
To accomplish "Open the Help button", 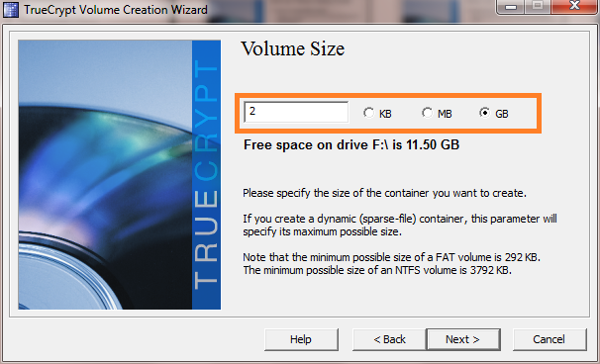I will tap(301, 339).
